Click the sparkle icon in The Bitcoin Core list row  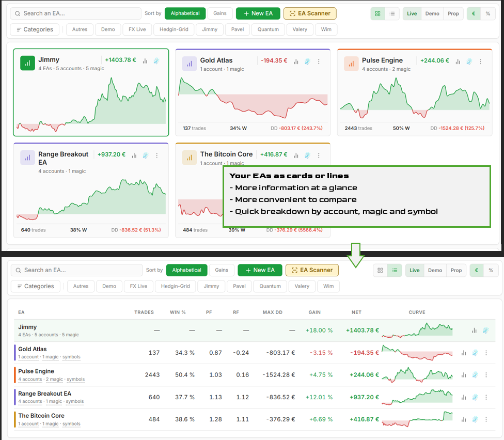[475, 419]
